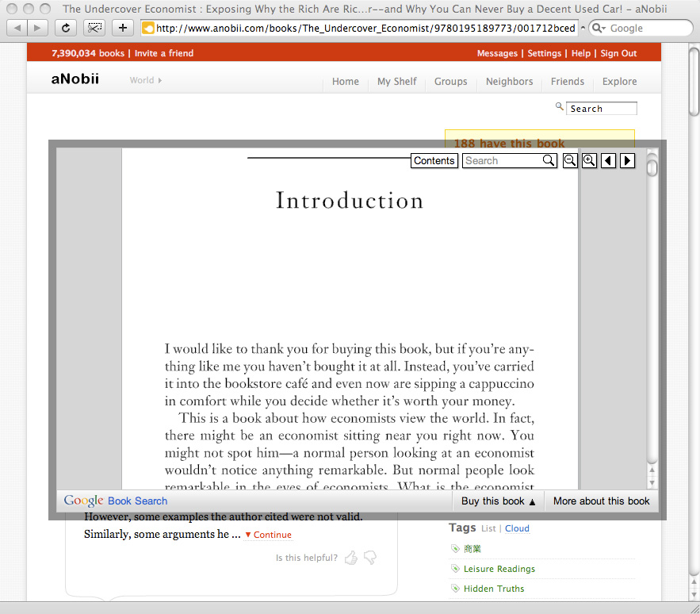Switch to the Neighbors tab

pyautogui.click(x=509, y=82)
